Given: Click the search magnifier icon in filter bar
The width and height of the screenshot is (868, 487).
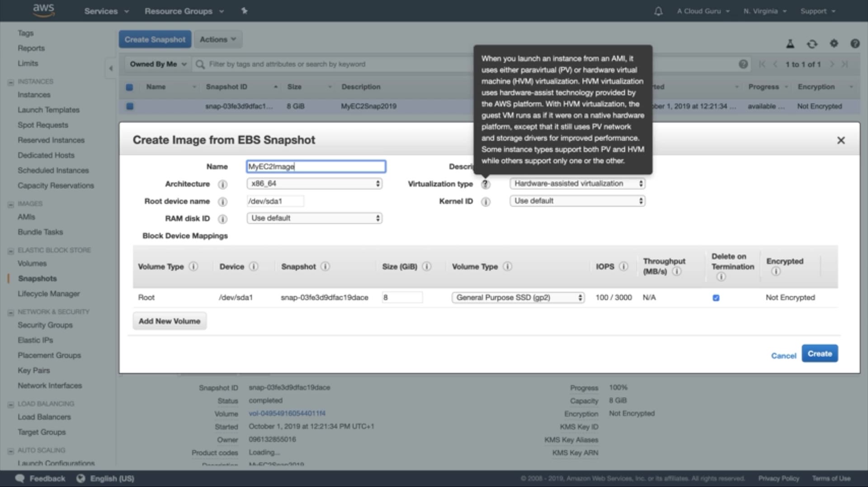Looking at the screenshot, I should pyautogui.click(x=200, y=64).
